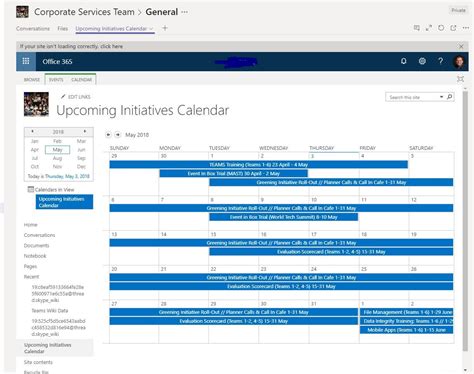Reload the tab with refresh icon

441,28
